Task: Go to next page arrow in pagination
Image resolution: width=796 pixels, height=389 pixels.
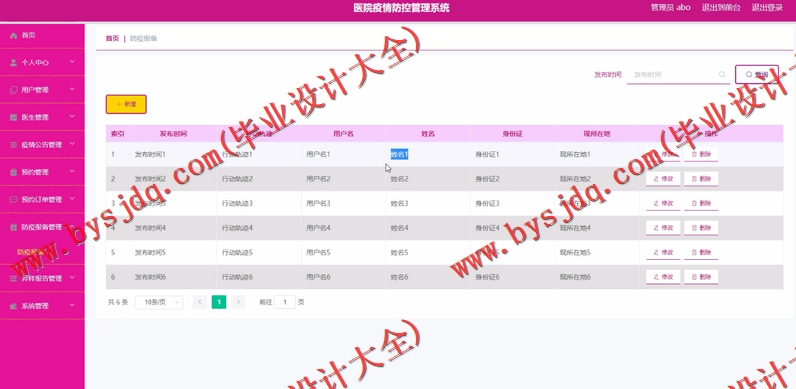Action: [x=238, y=302]
